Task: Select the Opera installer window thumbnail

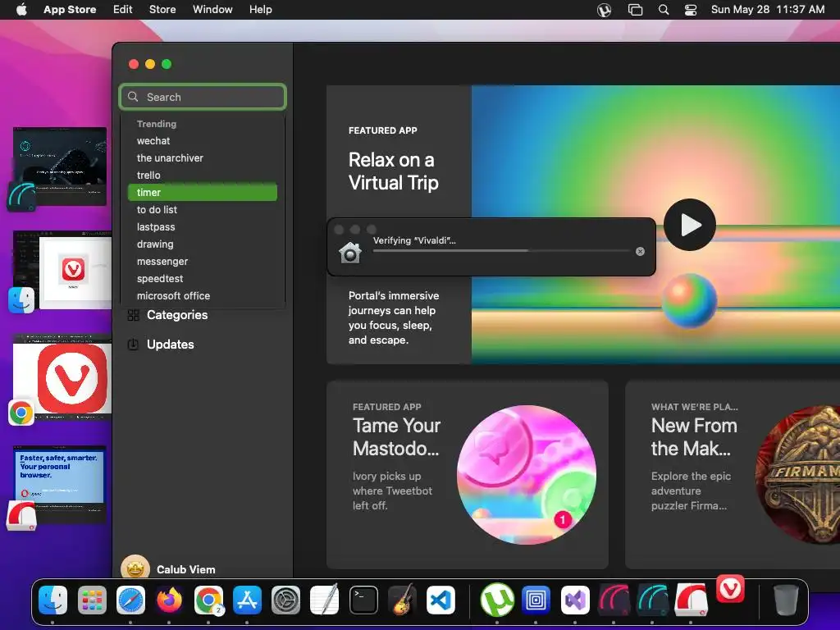Action: coord(59,484)
